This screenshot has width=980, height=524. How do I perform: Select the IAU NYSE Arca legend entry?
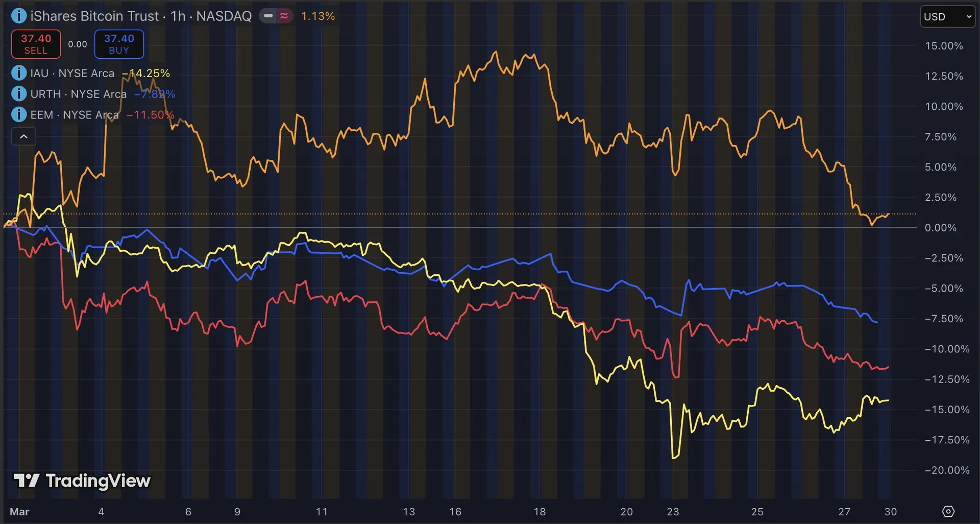coord(72,73)
